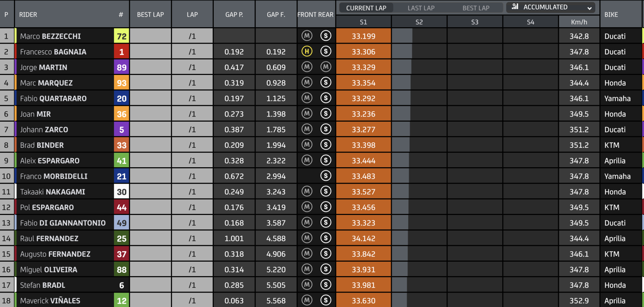This screenshot has height=307, width=644.
Task: Click Viñales's rear soft tyre icon
Action: coord(326,300)
